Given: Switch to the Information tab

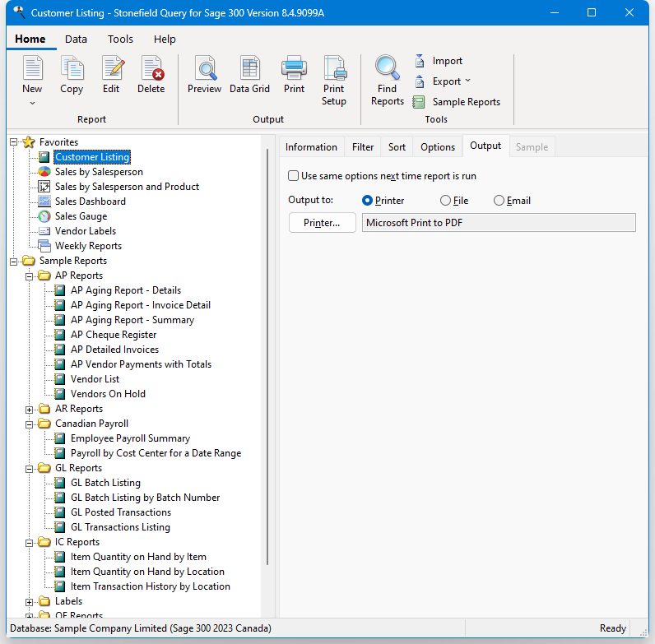Looking at the screenshot, I should point(311,147).
